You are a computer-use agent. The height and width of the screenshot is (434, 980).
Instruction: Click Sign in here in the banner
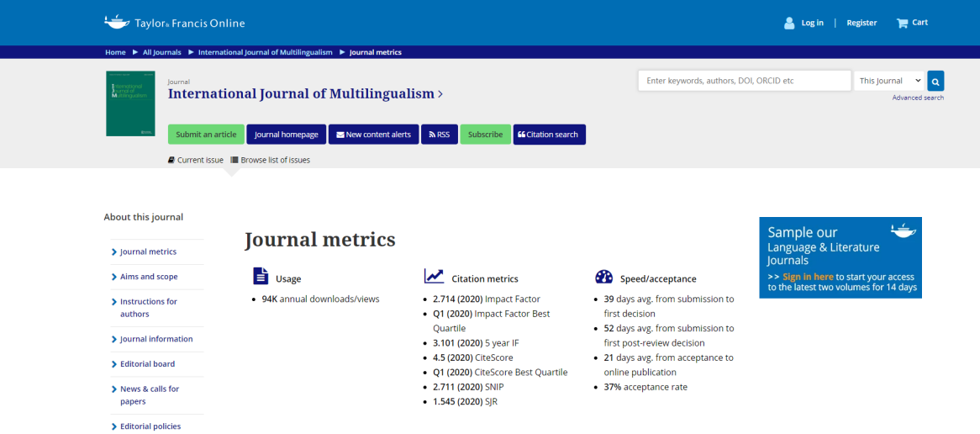click(x=808, y=277)
